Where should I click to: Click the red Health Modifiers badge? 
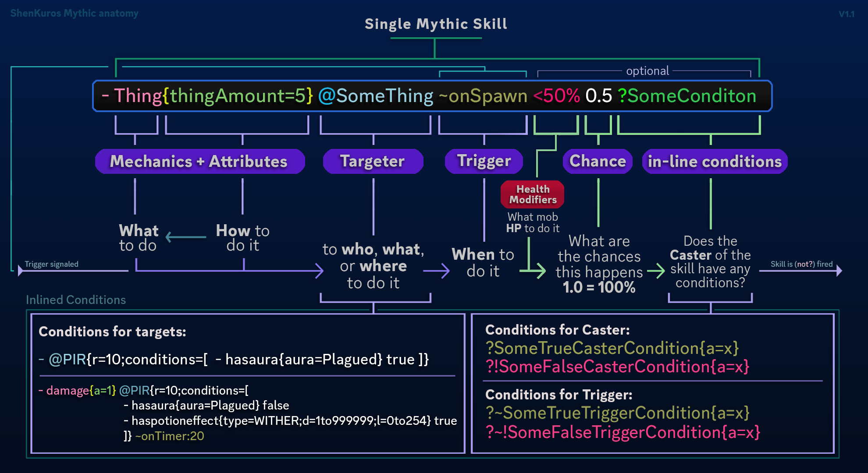533,194
